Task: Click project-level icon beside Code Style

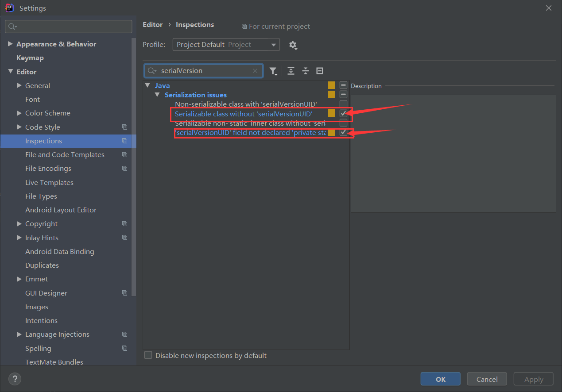Action: click(124, 127)
